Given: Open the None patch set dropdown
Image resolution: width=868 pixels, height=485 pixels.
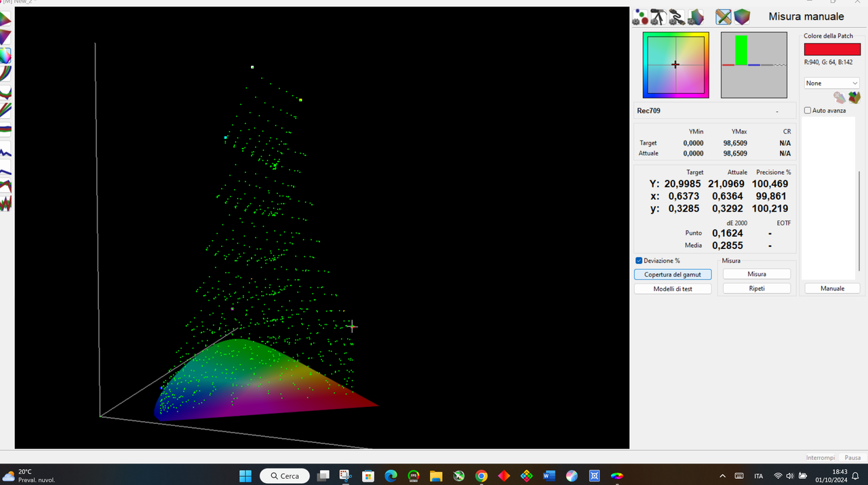Looking at the screenshot, I should click(x=831, y=83).
